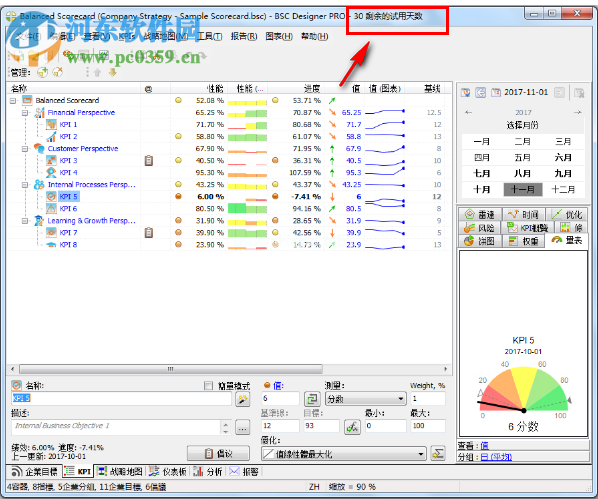This screenshot has width=598, height=499.
Task: Toggle the 精量模式 checkbox
Action: coord(208,386)
